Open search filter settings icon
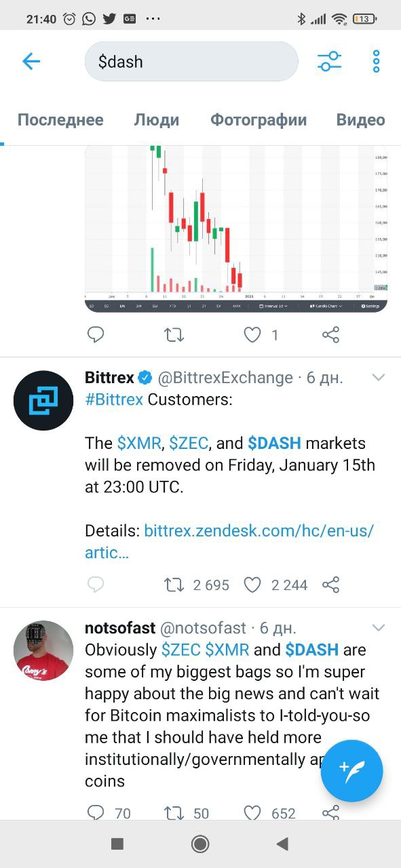The height and width of the screenshot is (868, 401). 330,61
